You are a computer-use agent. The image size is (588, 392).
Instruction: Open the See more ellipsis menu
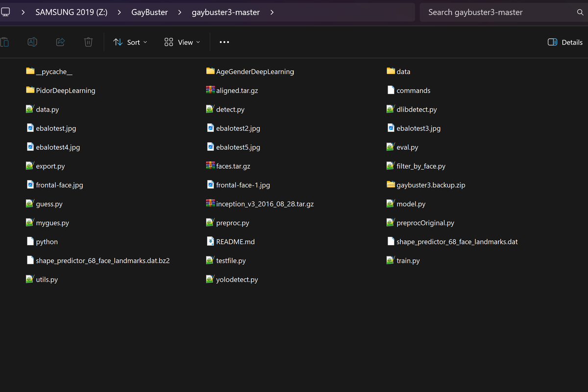pyautogui.click(x=224, y=42)
